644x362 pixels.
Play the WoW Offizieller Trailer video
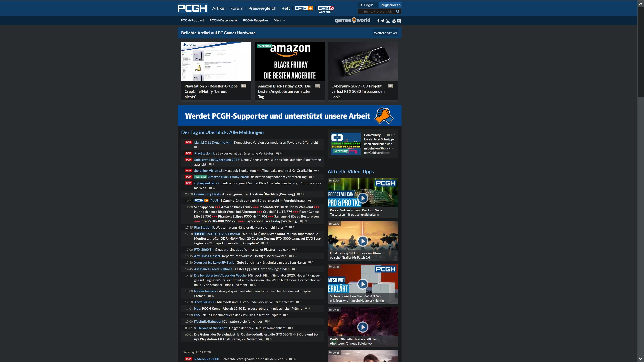point(363,327)
